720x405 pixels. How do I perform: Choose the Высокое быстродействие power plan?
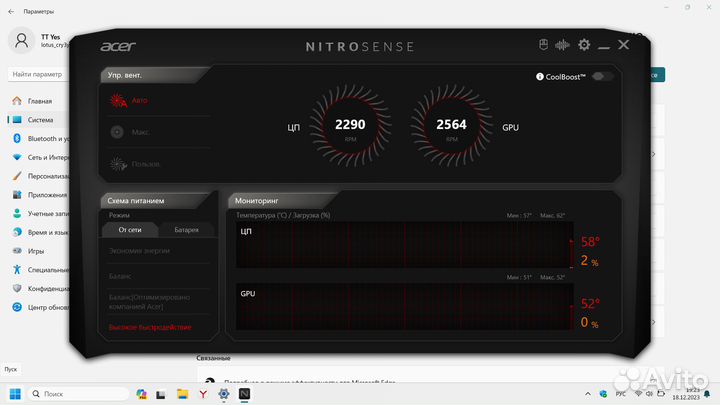(150, 327)
